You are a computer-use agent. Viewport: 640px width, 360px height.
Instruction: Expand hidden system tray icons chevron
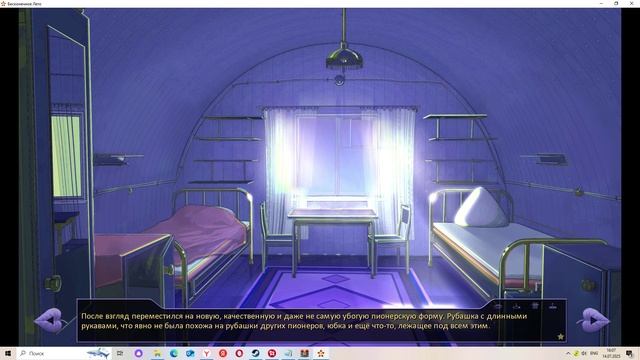(568, 353)
